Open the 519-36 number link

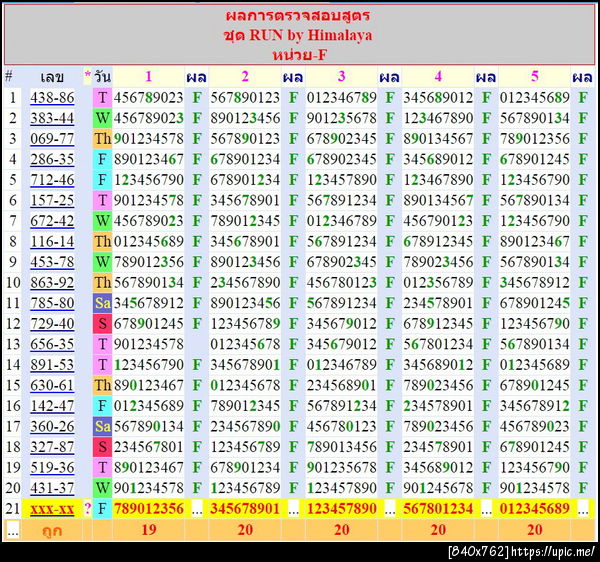52,468
